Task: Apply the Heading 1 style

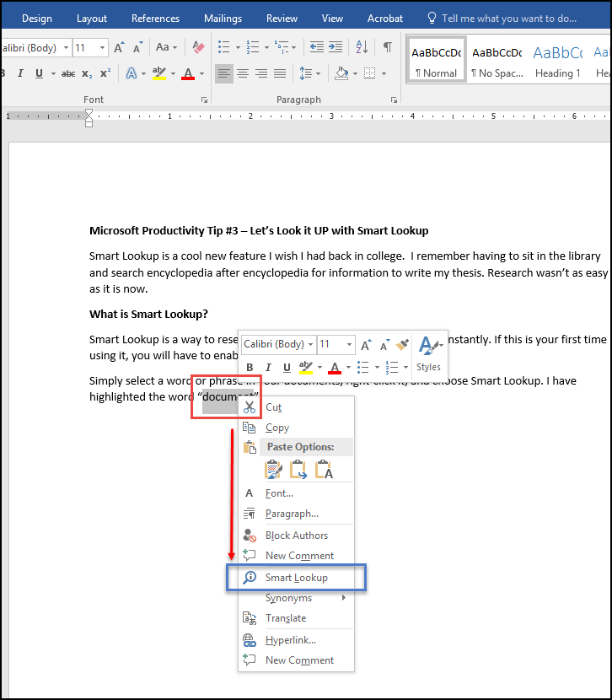Action: click(x=558, y=60)
